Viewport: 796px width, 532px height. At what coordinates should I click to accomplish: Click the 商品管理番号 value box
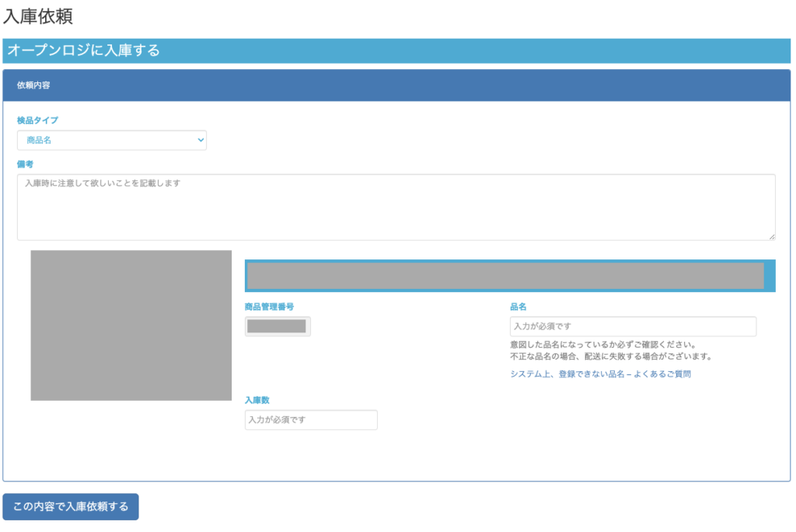point(277,326)
